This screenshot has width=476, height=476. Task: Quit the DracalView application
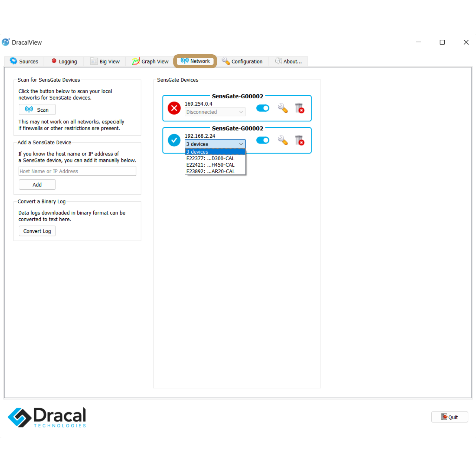449,417
